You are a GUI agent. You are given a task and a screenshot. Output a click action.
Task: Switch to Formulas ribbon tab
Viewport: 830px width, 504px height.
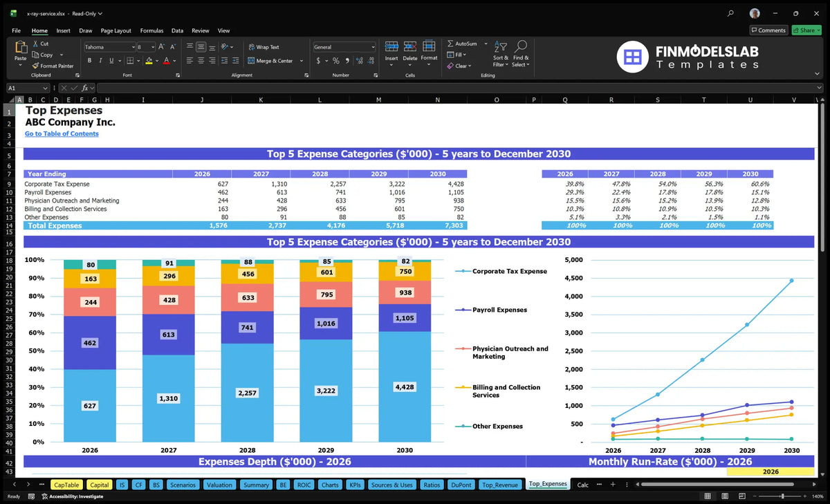point(151,30)
